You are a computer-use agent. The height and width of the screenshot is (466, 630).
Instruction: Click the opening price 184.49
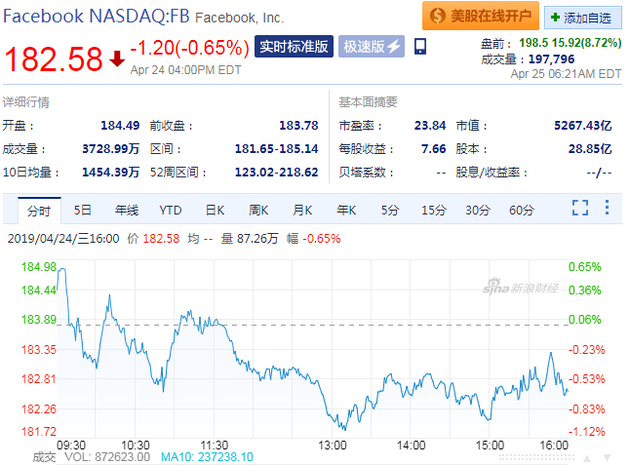pyautogui.click(x=120, y=126)
